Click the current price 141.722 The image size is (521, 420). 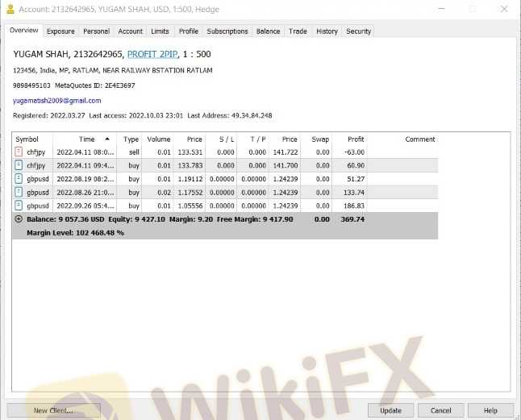[x=285, y=152]
